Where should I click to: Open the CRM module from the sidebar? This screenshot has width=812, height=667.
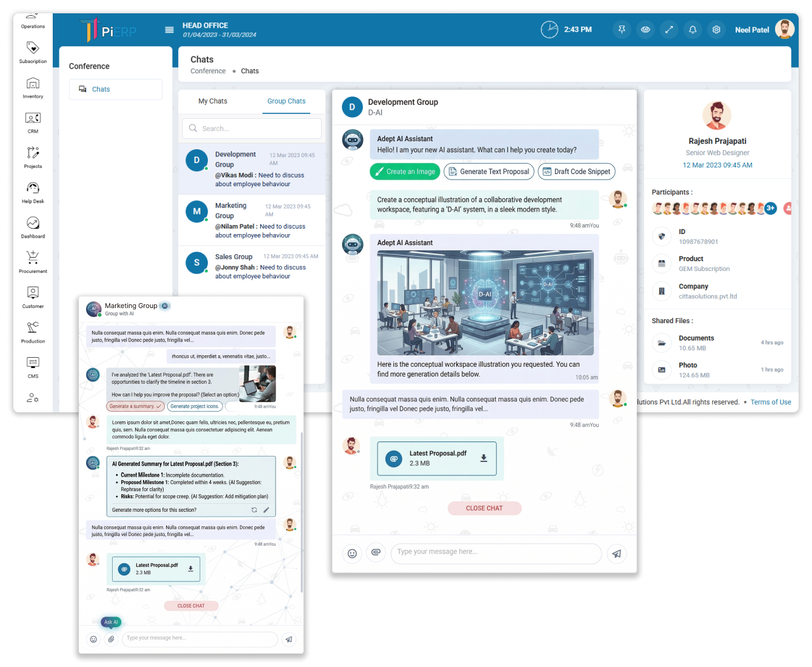[33, 121]
